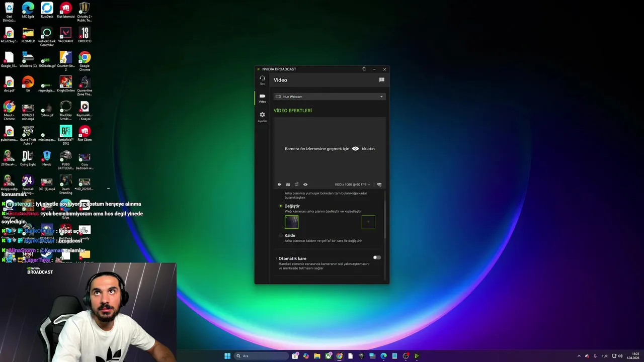
Task: Open the 1920 x 1080 @ 60 FPS dropdown
Action: [x=352, y=185]
